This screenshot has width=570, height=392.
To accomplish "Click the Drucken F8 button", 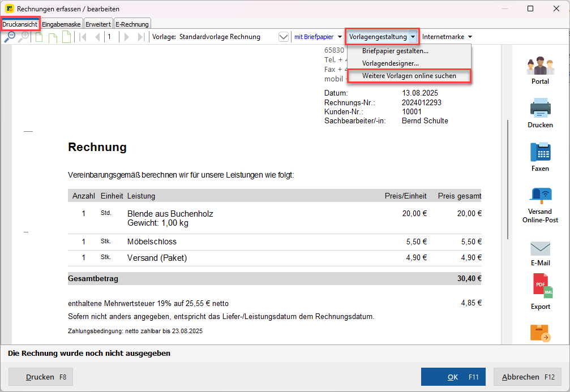I will (41, 377).
